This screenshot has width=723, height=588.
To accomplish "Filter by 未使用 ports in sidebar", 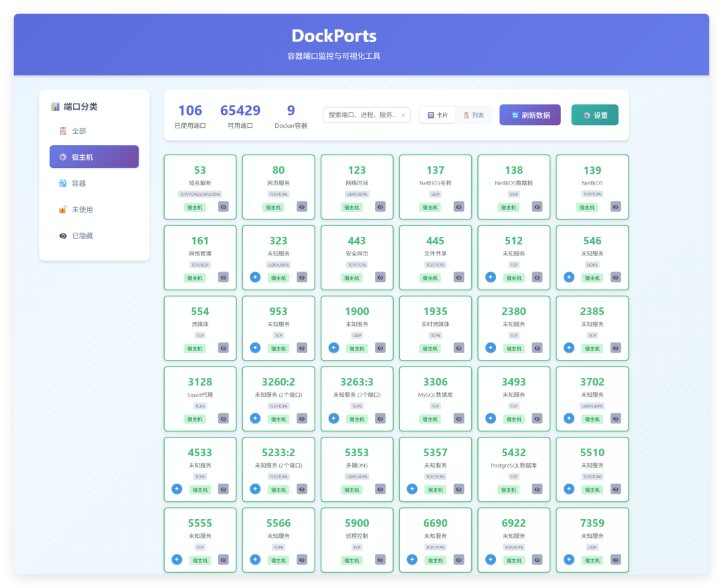I will point(94,209).
